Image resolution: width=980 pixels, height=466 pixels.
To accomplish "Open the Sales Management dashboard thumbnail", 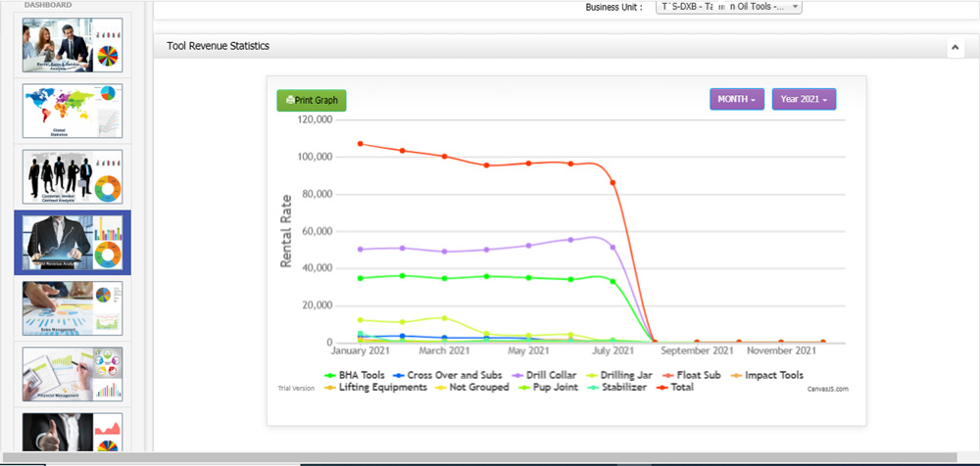I will coord(72,307).
